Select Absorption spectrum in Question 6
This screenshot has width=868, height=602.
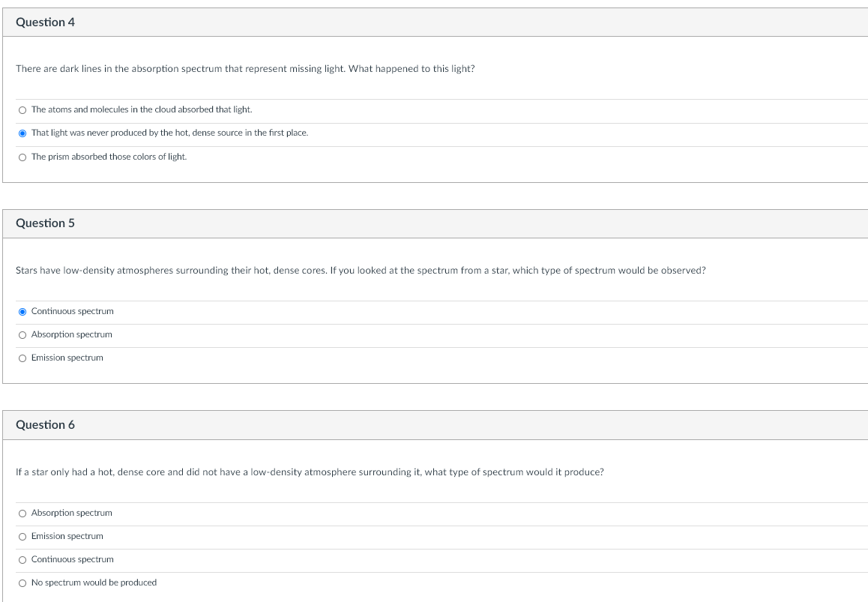[22, 514]
